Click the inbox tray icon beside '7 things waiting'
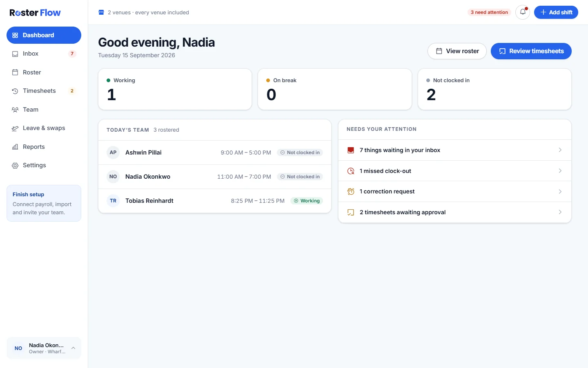The height and width of the screenshot is (368, 588). tap(351, 150)
